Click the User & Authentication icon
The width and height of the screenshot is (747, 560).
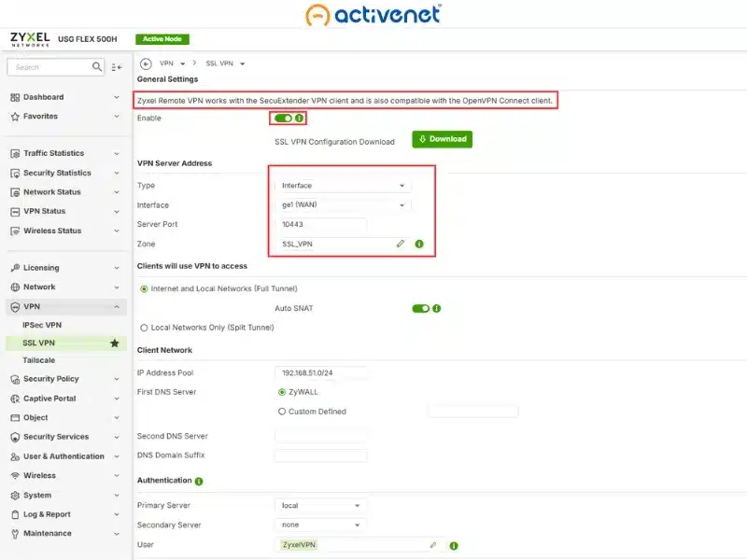pos(15,456)
